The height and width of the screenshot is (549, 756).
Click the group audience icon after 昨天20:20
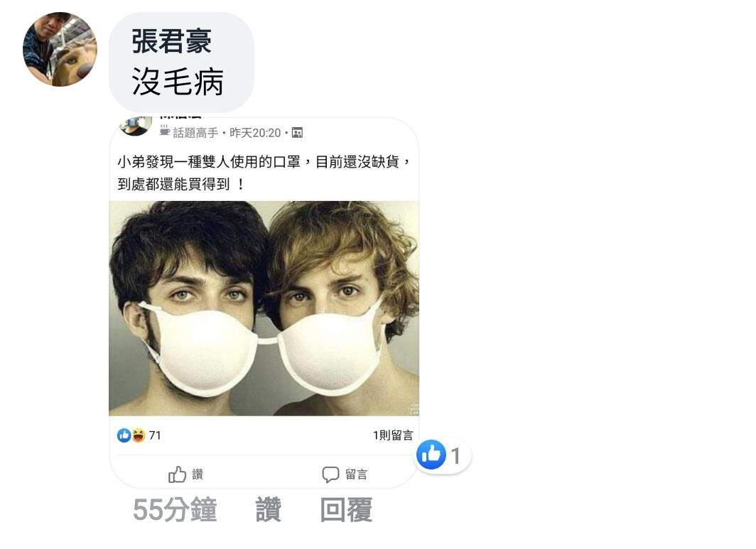click(x=298, y=133)
